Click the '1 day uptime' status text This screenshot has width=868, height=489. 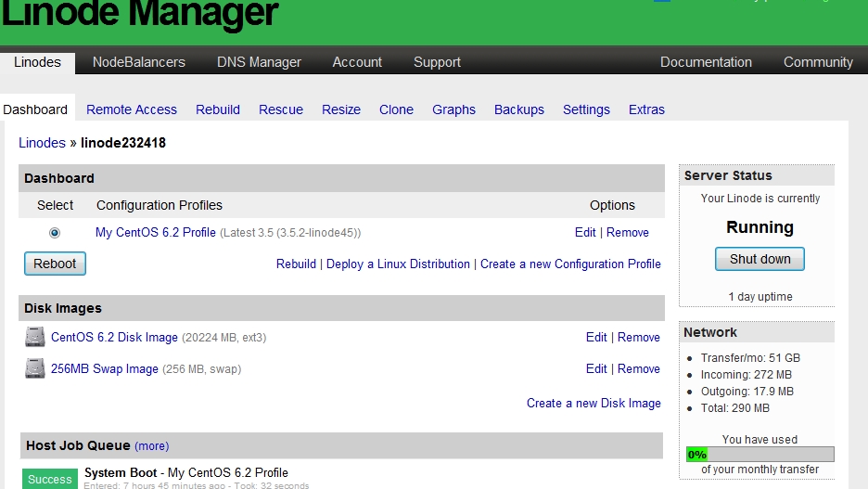[x=760, y=297]
